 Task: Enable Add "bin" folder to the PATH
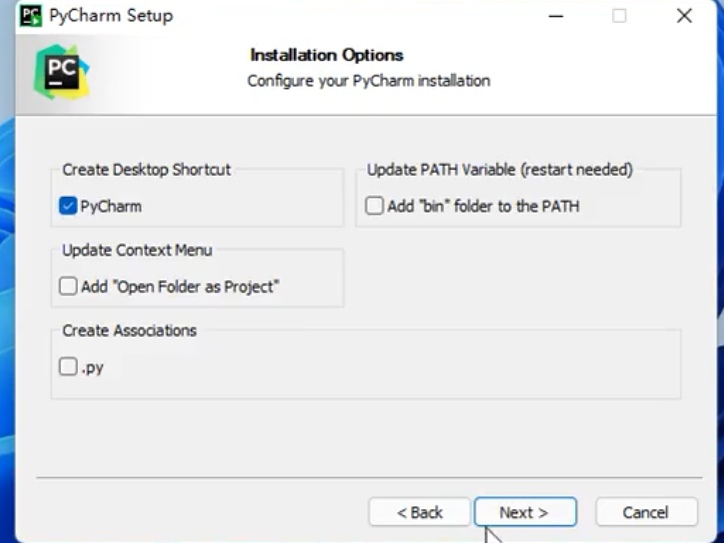[374, 206]
